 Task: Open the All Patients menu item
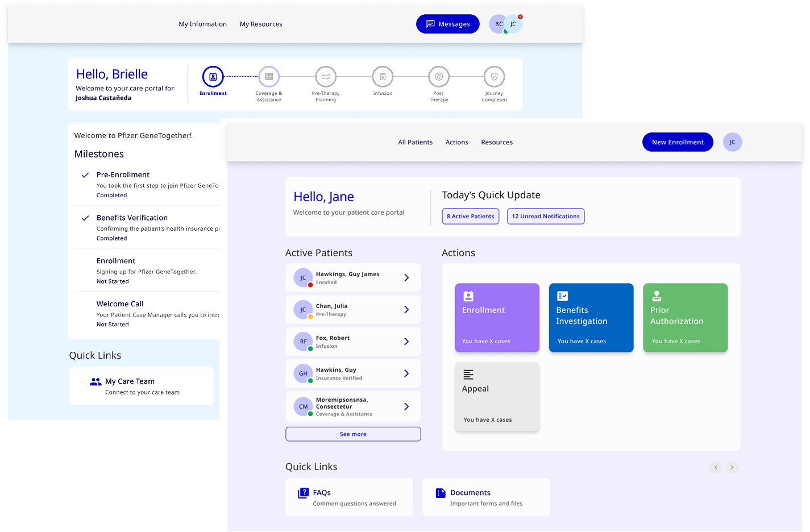point(415,143)
